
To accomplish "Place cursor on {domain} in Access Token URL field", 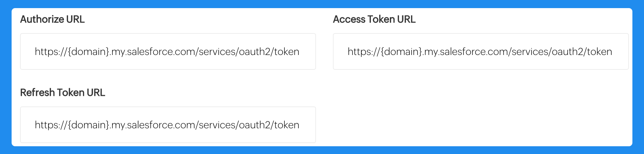I will [401, 52].
